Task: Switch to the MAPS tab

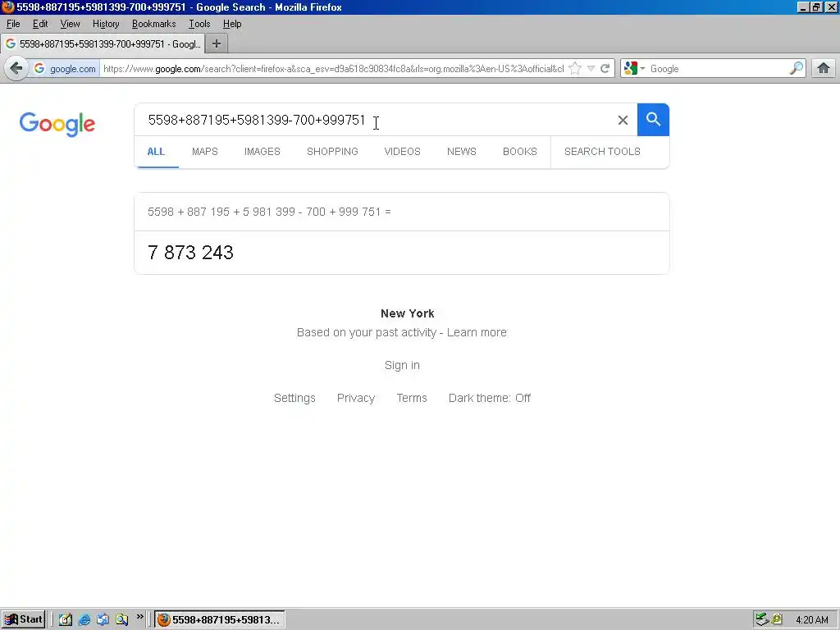Action: pos(204,152)
